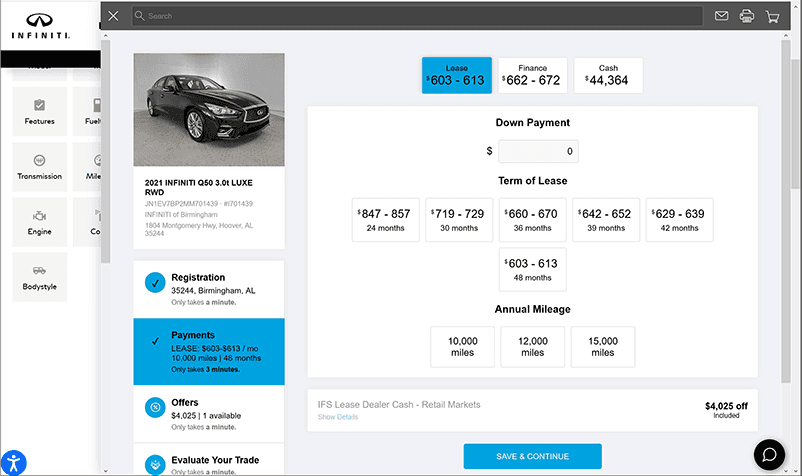Image resolution: width=802 pixels, height=476 pixels.
Task: Switch to the Lease payment tab
Action: pyautogui.click(x=457, y=75)
